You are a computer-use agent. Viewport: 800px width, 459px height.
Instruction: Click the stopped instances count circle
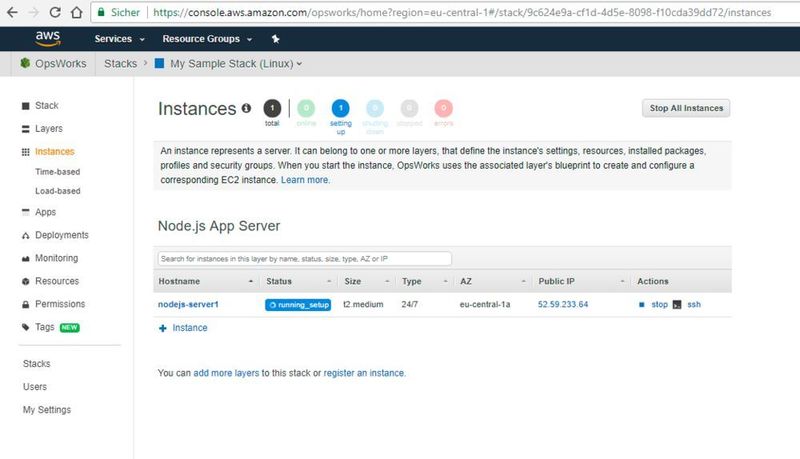[409, 108]
